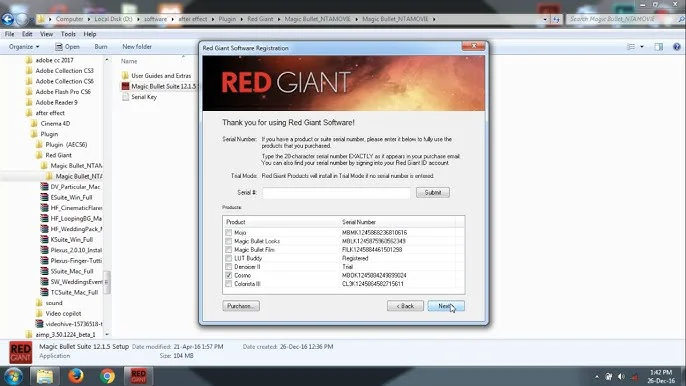Click Burn in the Explorer toolbar

click(x=101, y=47)
